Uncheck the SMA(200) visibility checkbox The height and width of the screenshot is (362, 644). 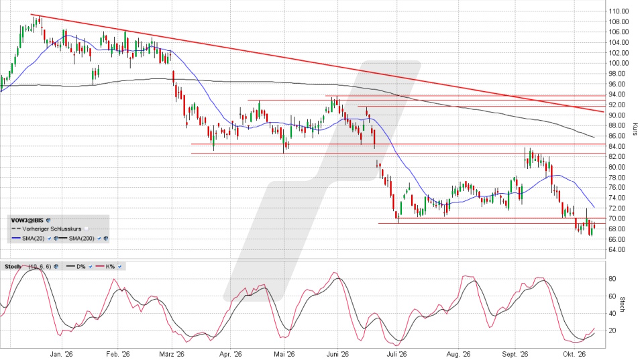click(99, 239)
